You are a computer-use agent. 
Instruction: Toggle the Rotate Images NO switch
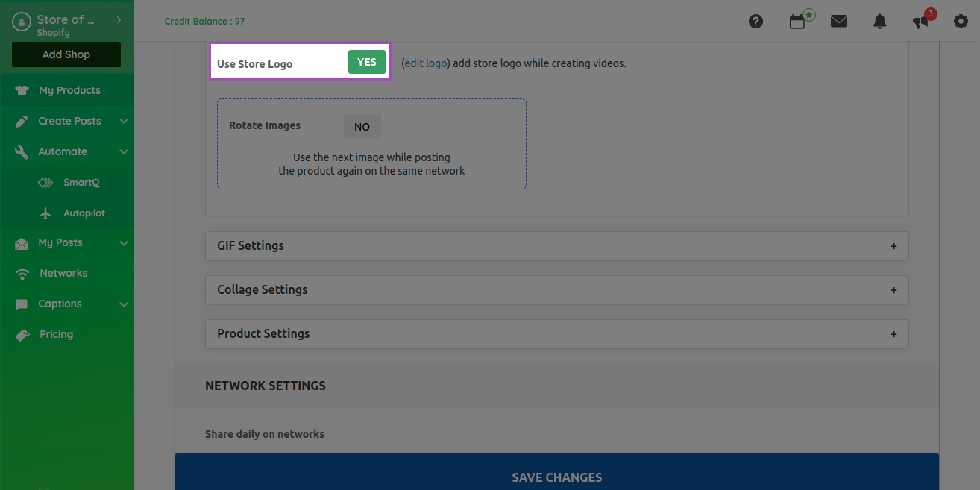click(362, 127)
